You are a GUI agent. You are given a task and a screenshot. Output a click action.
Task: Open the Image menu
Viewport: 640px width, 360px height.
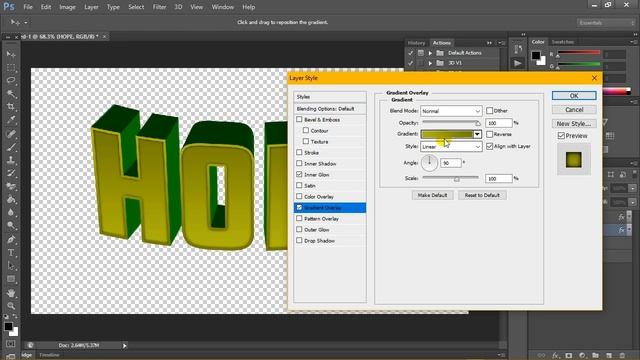[x=67, y=7]
